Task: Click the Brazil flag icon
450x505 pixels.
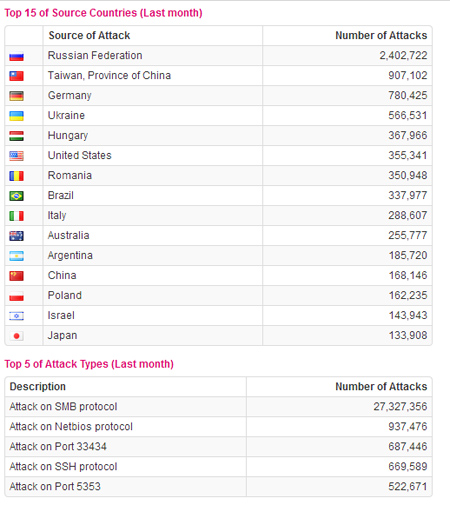Action: (16, 196)
